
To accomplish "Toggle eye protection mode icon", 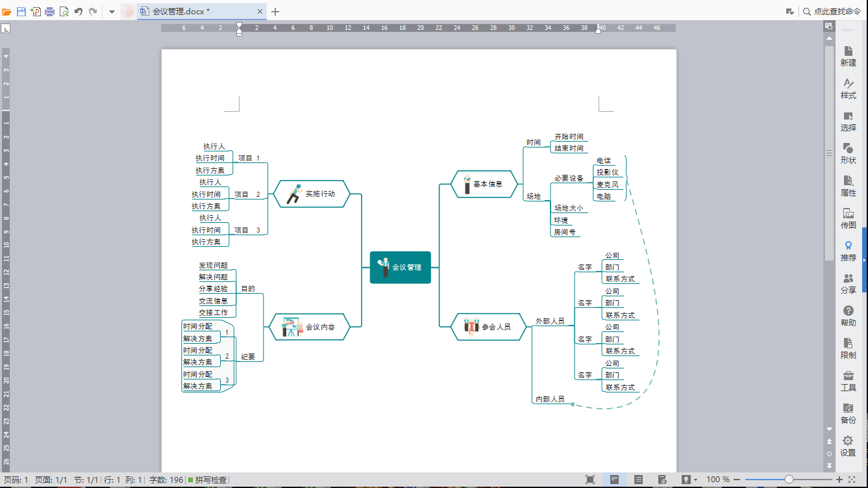I will [686, 480].
